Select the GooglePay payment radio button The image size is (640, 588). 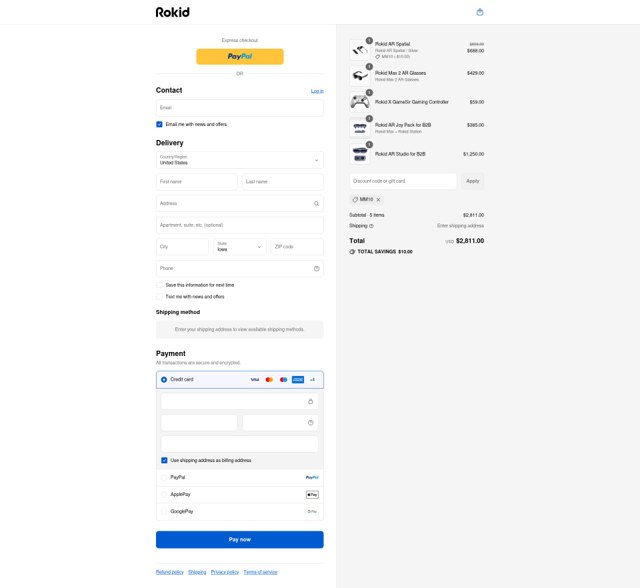coord(164,511)
